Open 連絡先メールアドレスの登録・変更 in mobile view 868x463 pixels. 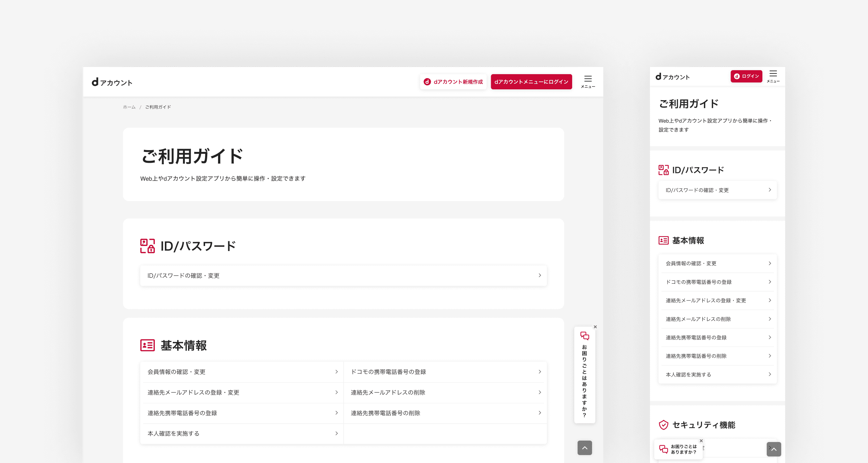coord(718,300)
